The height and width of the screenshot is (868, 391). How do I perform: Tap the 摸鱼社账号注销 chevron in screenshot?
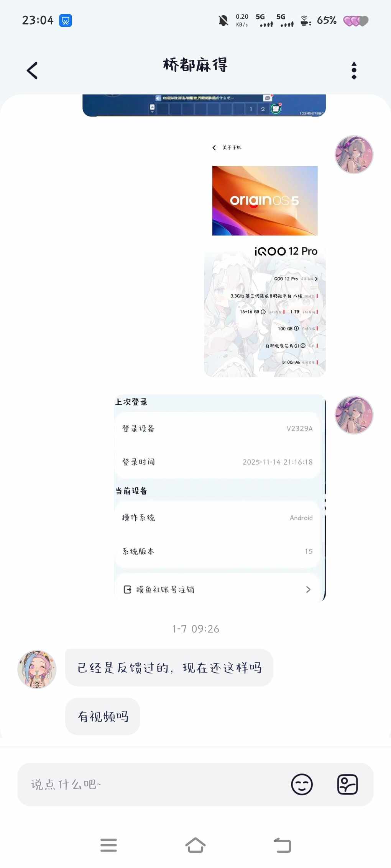308,589
